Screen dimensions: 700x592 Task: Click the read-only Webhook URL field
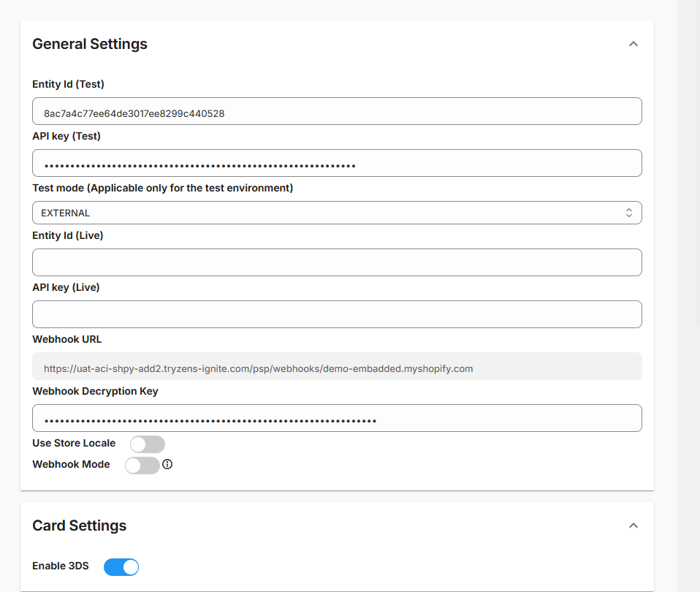click(x=337, y=367)
